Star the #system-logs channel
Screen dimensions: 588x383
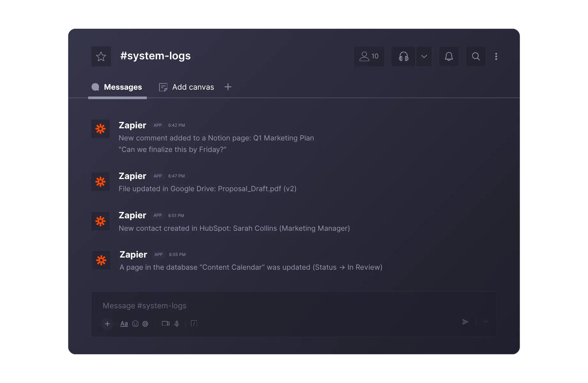(x=101, y=56)
